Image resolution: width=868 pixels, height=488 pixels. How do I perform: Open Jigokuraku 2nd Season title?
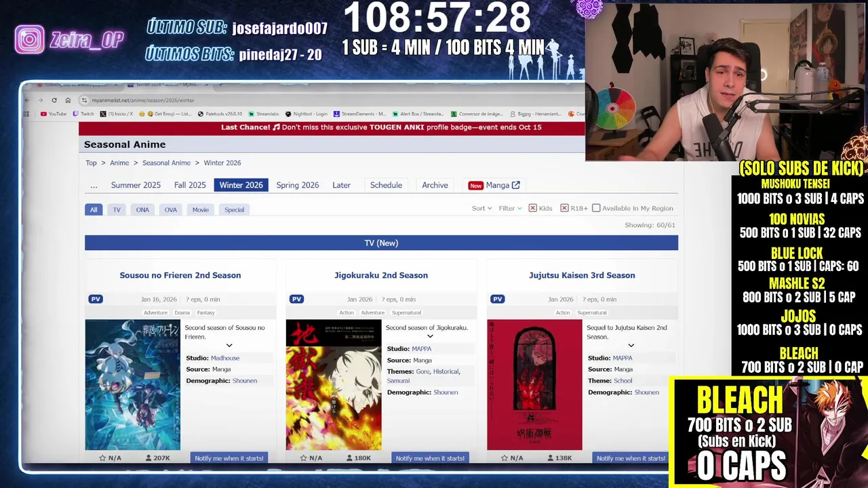[381, 275]
